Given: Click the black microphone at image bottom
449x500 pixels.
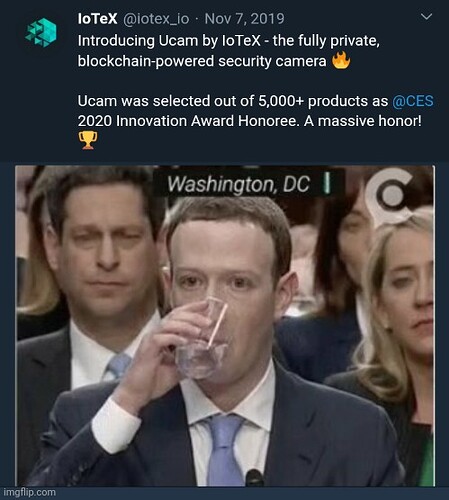Looking at the screenshot, I should click(x=255, y=477).
